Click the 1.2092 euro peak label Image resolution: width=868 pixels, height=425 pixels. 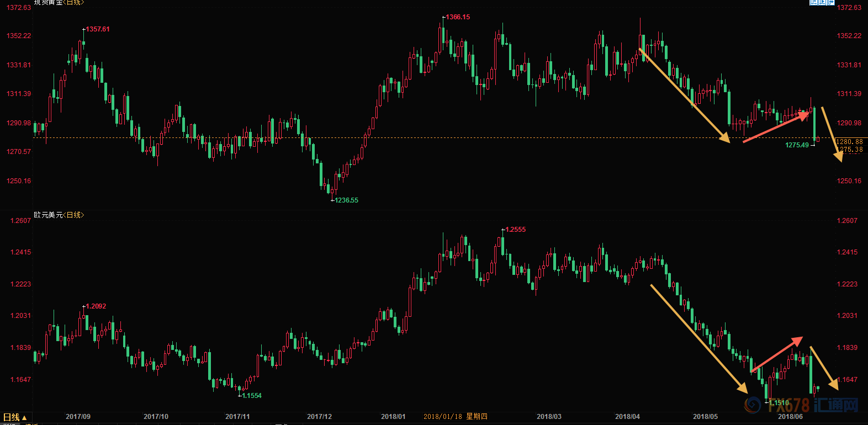[96, 306]
